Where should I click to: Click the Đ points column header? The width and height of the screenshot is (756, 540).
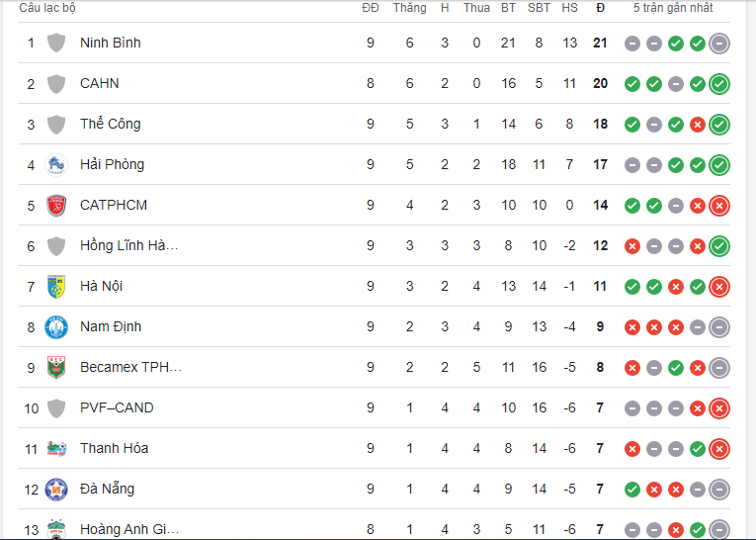coord(600,8)
